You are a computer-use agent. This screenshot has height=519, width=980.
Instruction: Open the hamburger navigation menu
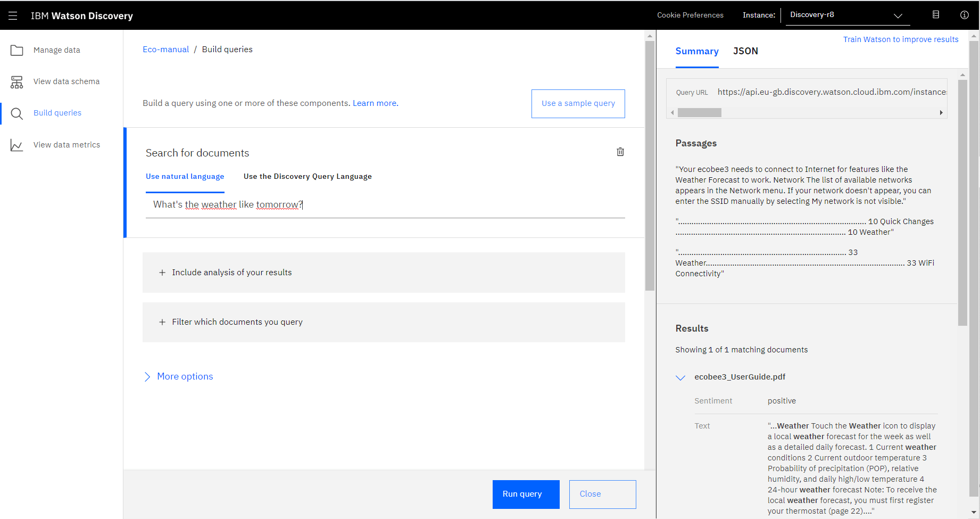click(12, 15)
